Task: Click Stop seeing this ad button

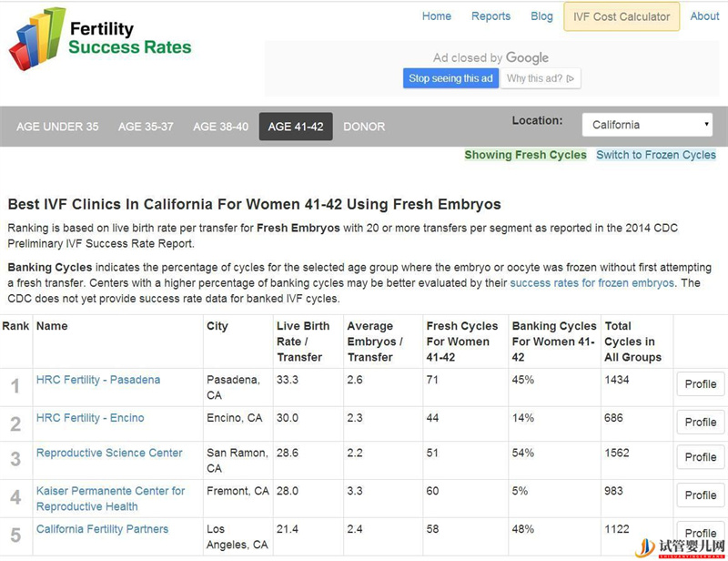Action: (x=450, y=78)
